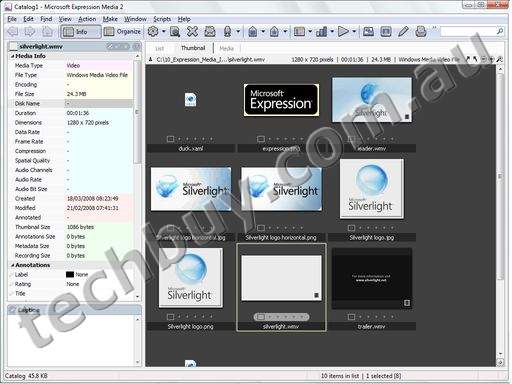Toggle the label box under leader.wmv
Image resolution: width=512 pixels, height=384 pixels.
(x=351, y=139)
